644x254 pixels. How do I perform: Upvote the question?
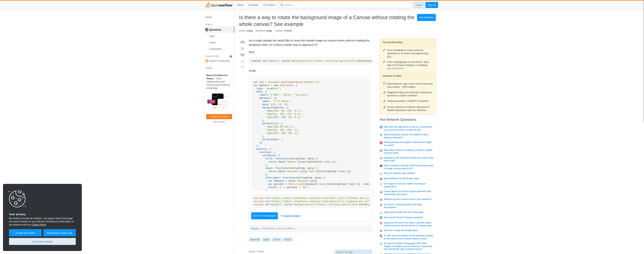tap(242, 42)
